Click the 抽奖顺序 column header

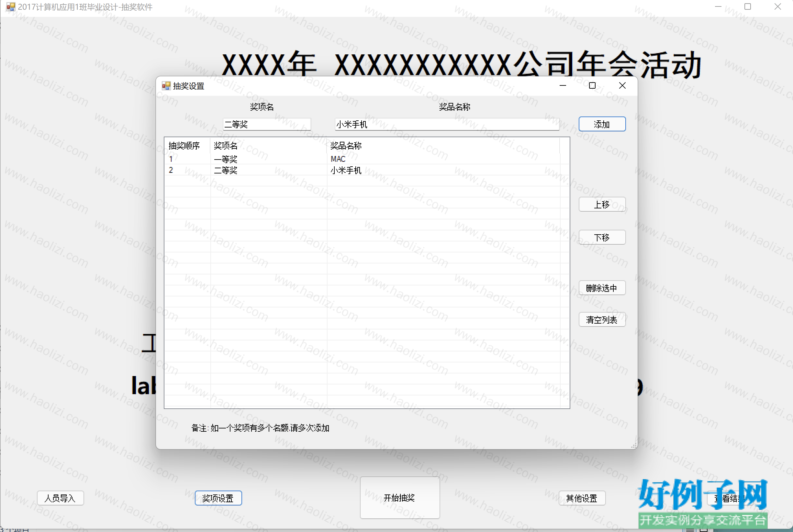click(x=187, y=146)
